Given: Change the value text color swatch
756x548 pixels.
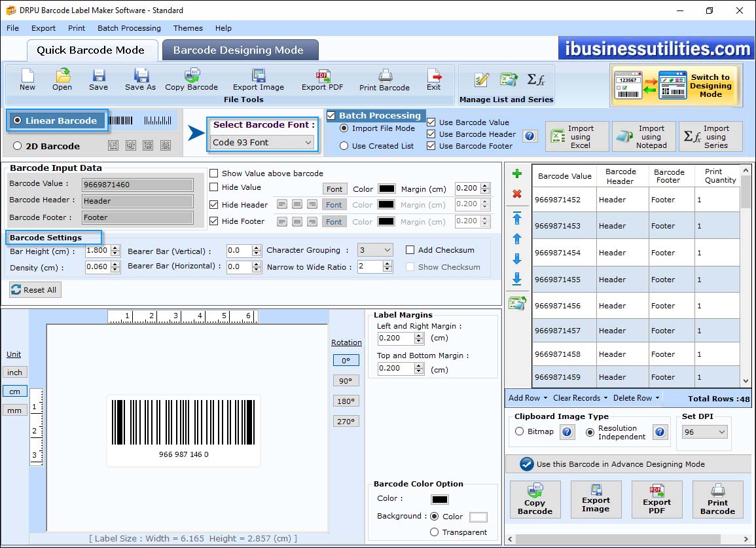Looking at the screenshot, I should click(x=386, y=189).
